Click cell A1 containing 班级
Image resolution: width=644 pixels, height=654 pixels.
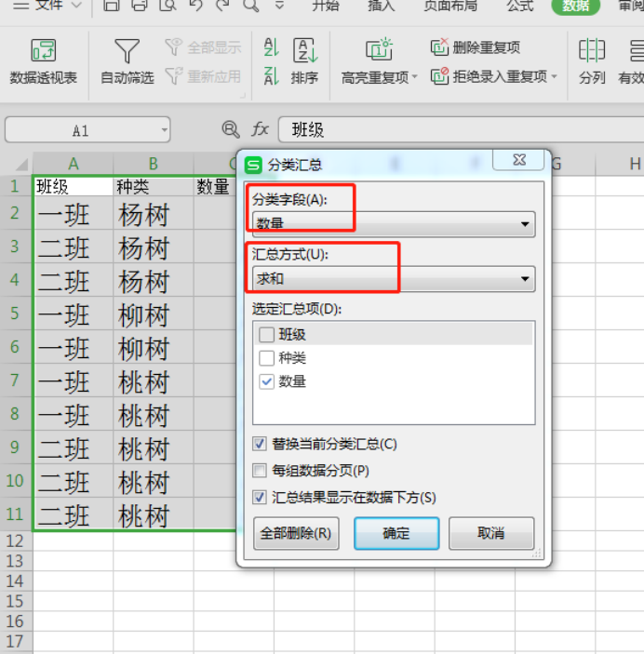73,186
